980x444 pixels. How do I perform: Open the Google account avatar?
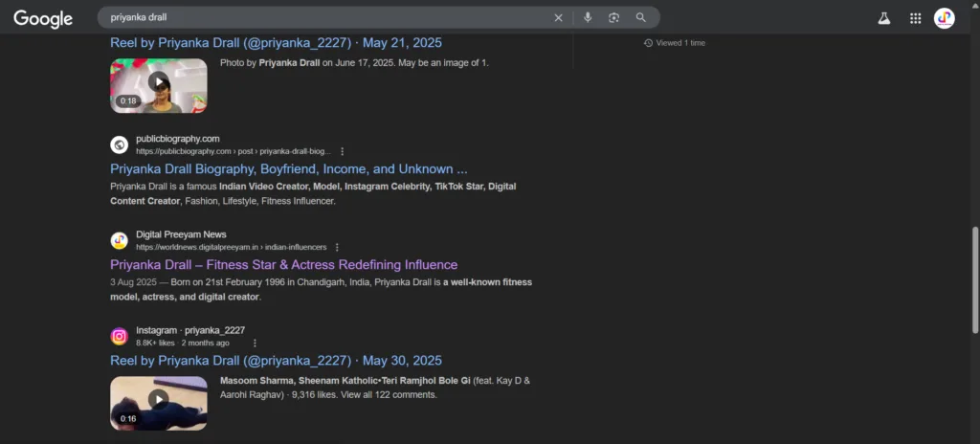pyautogui.click(x=945, y=18)
